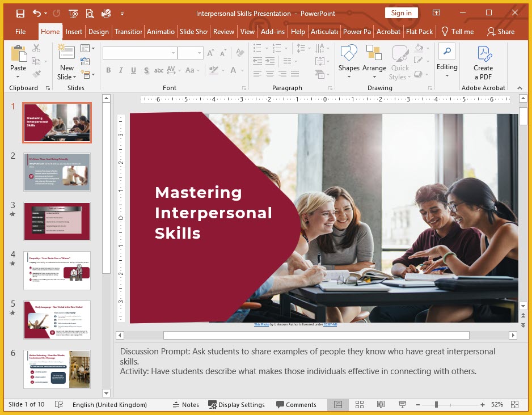
Task: Toggle Bold formatting
Action: (x=108, y=70)
